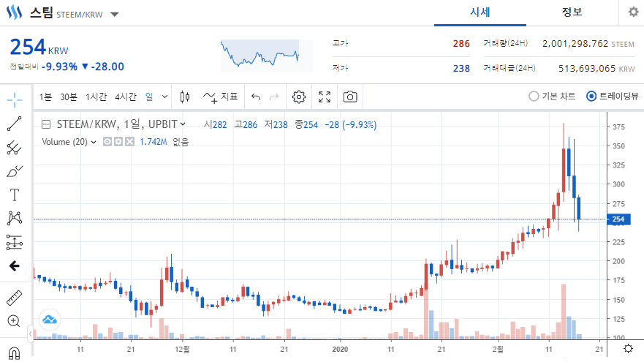Expand the Volume (20) legend chevron
This screenshot has height=362, width=644.
click(94, 142)
